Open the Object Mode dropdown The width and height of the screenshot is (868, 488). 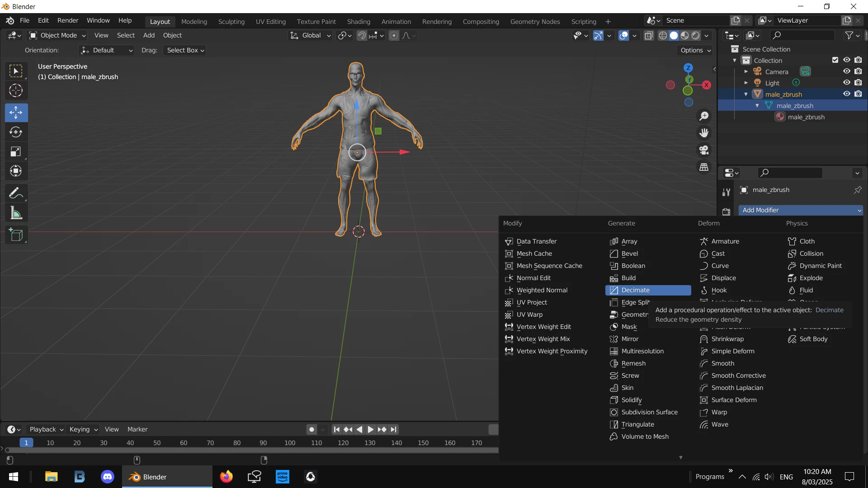pos(57,35)
